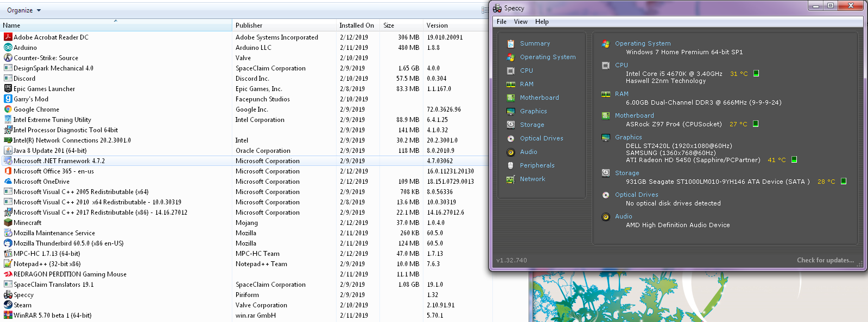Select the Graphics monitor icon in sidebar
868x322 pixels.
coord(510,111)
